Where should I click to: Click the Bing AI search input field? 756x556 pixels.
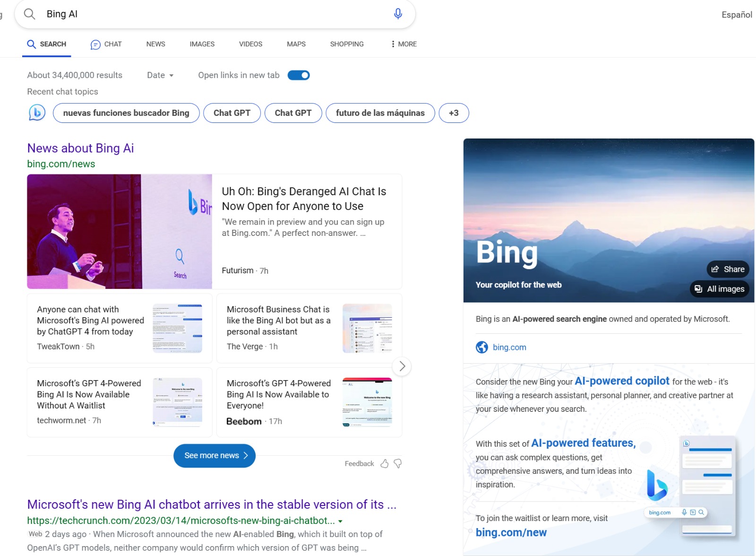[215, 14]
